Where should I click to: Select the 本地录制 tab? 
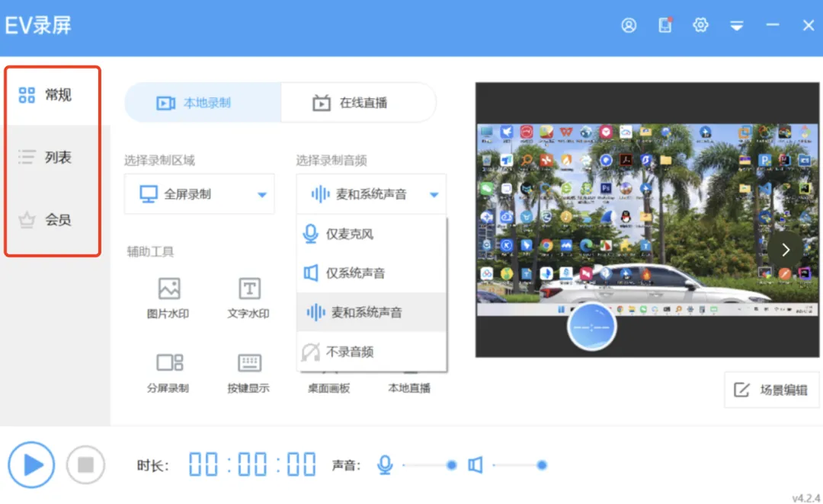point(203,103)
